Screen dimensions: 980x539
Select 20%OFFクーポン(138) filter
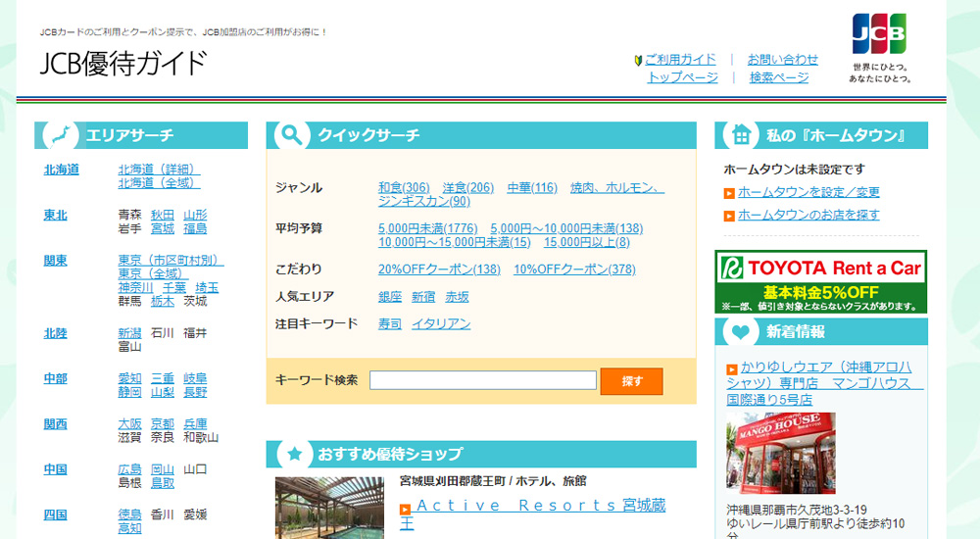coord(439,269)
